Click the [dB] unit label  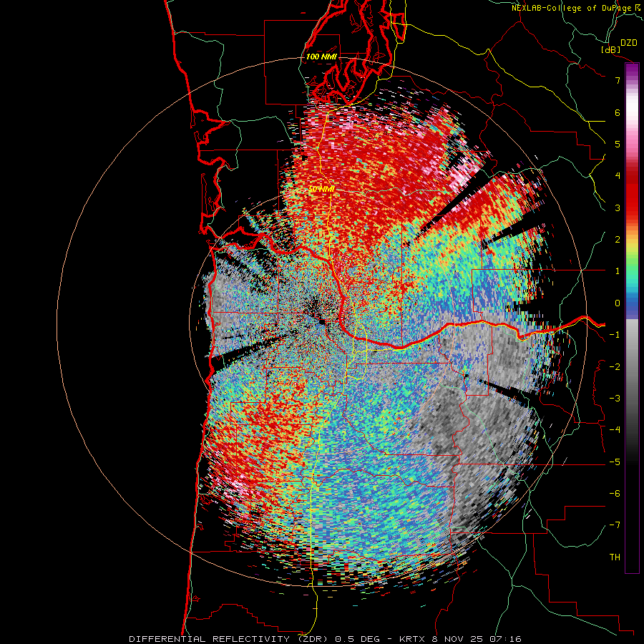[x=611, y=49]
